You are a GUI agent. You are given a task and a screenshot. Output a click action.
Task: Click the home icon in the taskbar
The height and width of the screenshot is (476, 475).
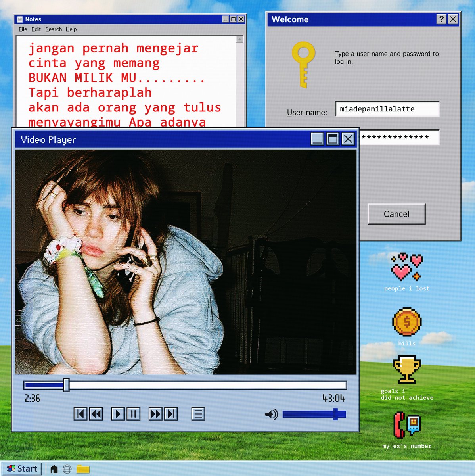point(54,469)
